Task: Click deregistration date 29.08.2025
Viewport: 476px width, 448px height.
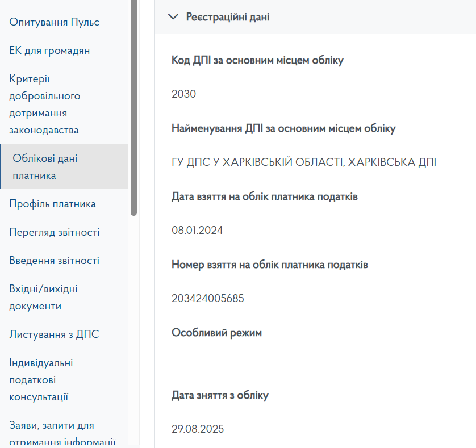Action: [198, 429]
